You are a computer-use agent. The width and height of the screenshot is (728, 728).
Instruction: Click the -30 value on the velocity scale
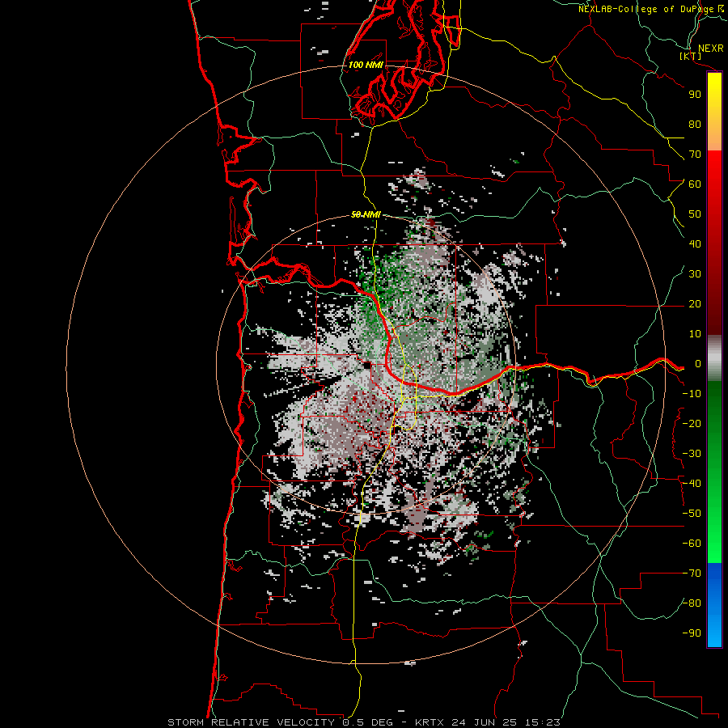[692, 454]
